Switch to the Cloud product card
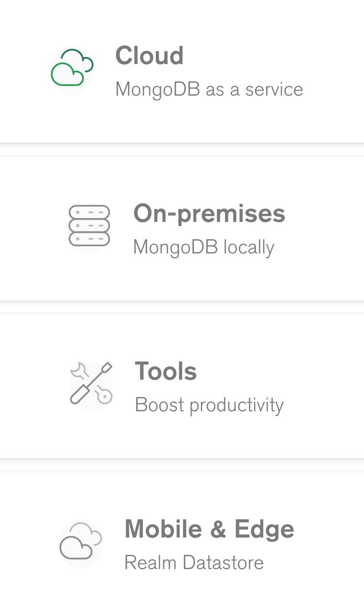The width and height of the screenshot is (364, 615). 182,71
